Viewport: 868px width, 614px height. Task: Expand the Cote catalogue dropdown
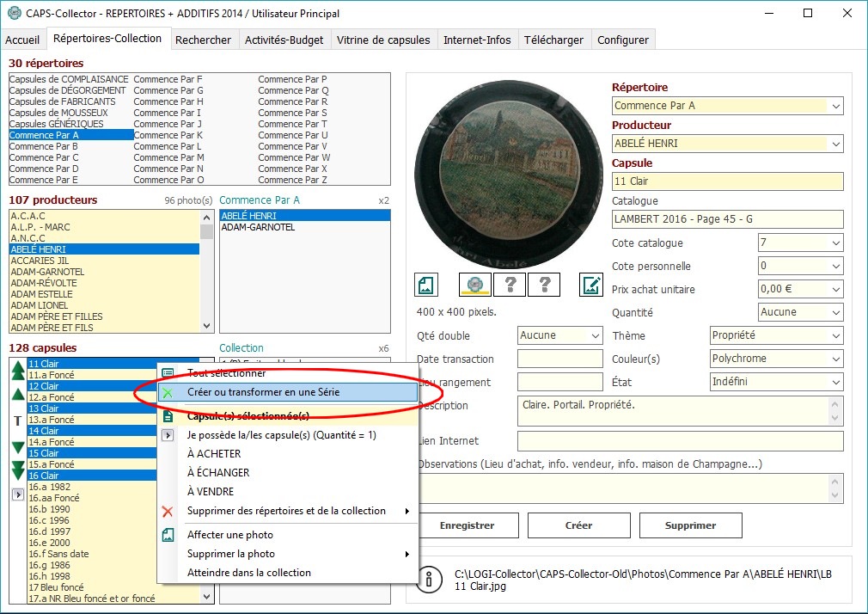coord(836,243)
